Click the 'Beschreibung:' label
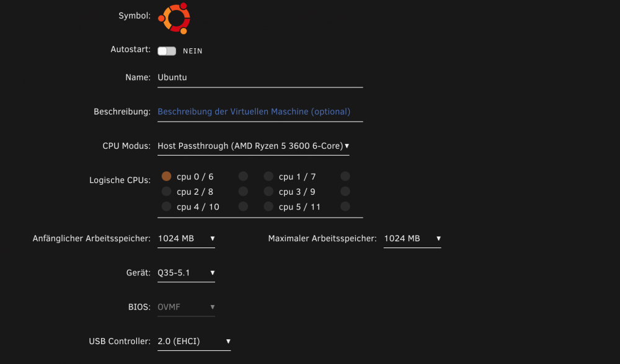Image resolution: width=620 pixels, height=364 pixels. tap(122, 112)
